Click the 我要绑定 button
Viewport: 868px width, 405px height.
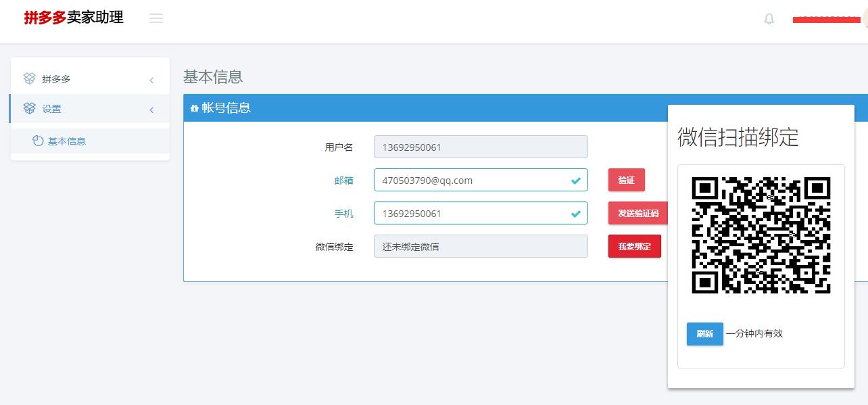634,246
